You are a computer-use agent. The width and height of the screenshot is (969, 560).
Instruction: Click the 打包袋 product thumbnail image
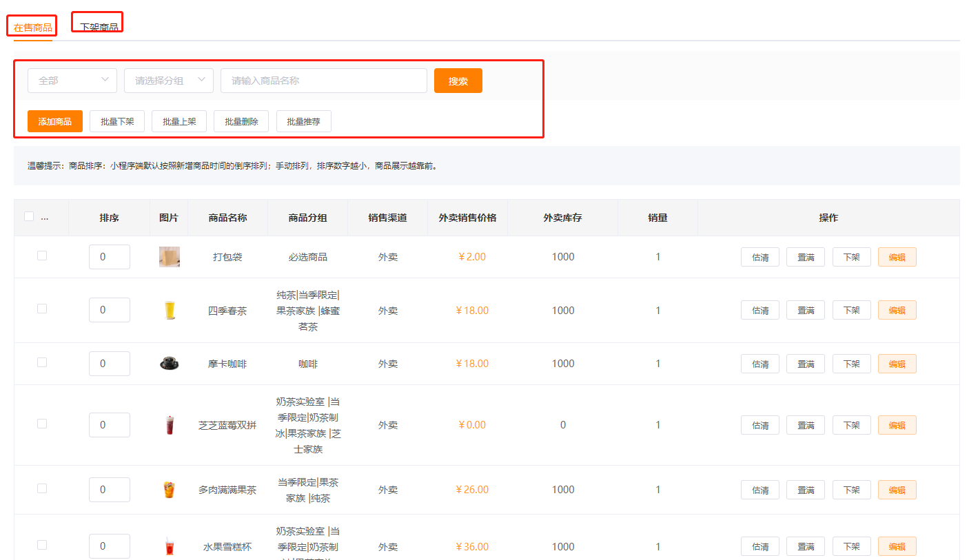click(x=169, y=257)
